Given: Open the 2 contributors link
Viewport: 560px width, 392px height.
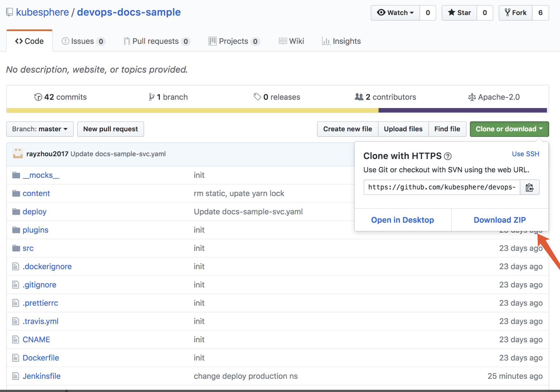Looking at the screenshot, I should pos(385,97).
